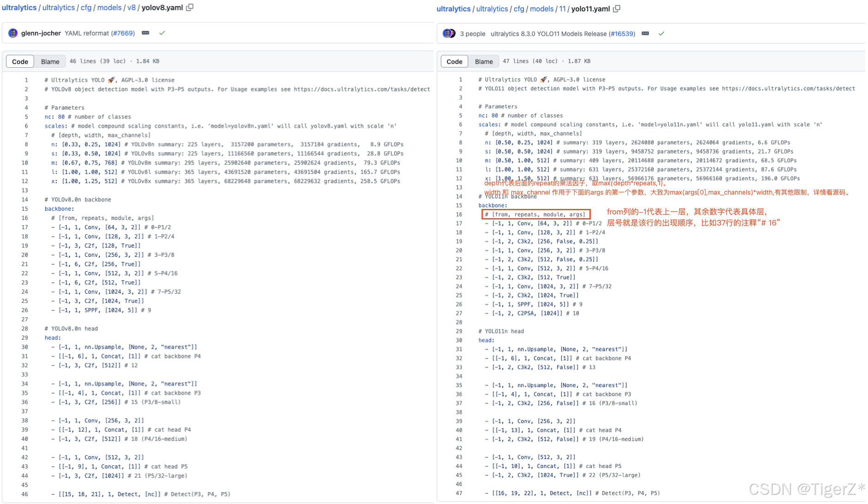Open 'cfg' breadcrumb in right panel
The width and height of the screenshot is (868, 504).
tap(519, 9)
